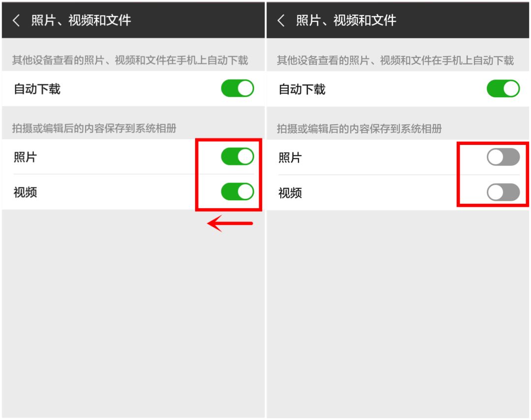Toggle 自动下载 switch in the left screenshot
This screenshot has width=531, height=420.
coord(237,88)
